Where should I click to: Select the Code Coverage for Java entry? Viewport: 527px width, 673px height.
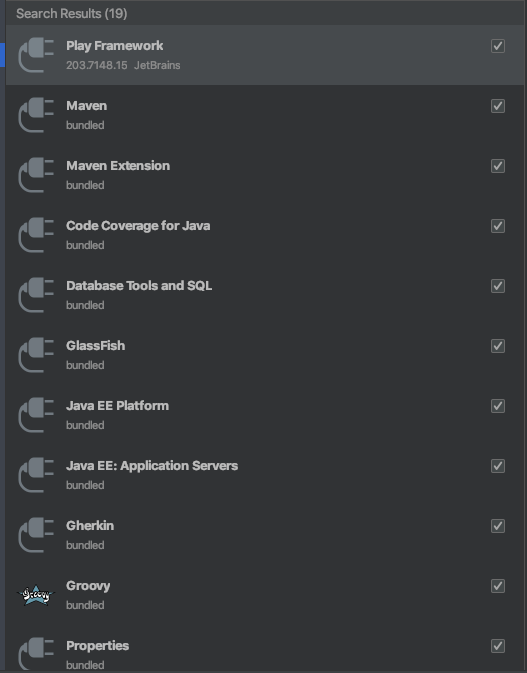click(x=265, y=235)
